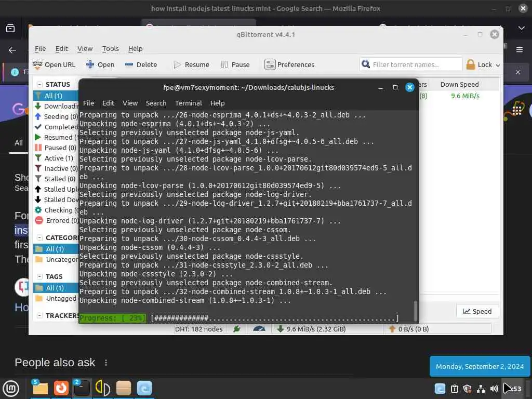
Task: Click the Lock padlock icon
Action: click(471, 64)
